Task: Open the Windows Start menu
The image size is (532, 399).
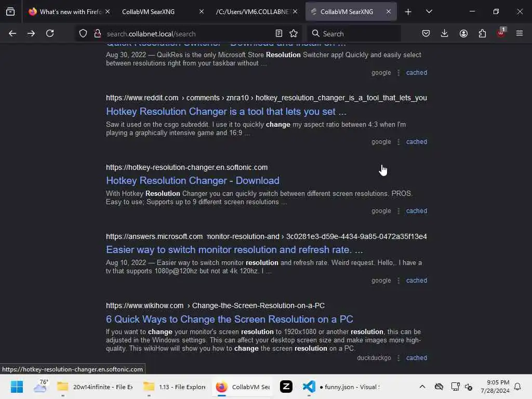Action: pos(17,387)
